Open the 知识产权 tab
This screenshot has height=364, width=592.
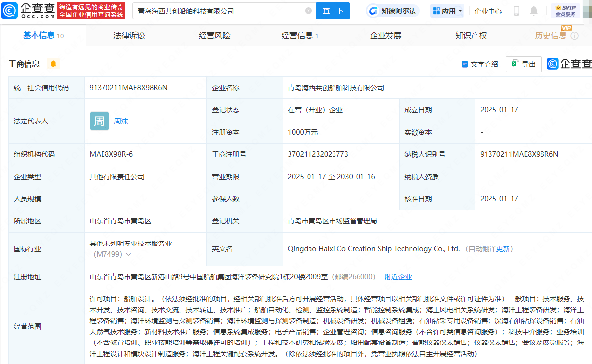pos(471,35)
